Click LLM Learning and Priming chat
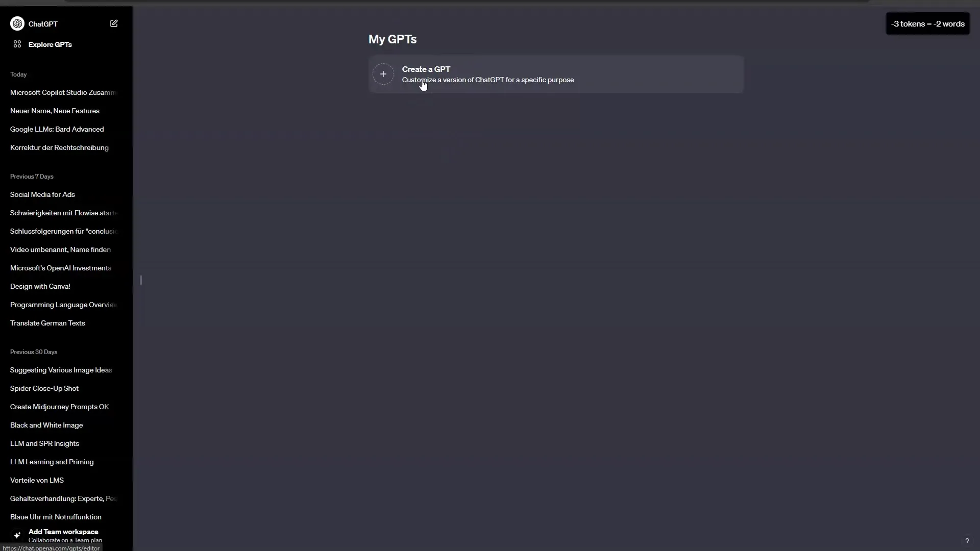Image resolution: width=980 pixels, height=551 pixels. click(52, 462)
